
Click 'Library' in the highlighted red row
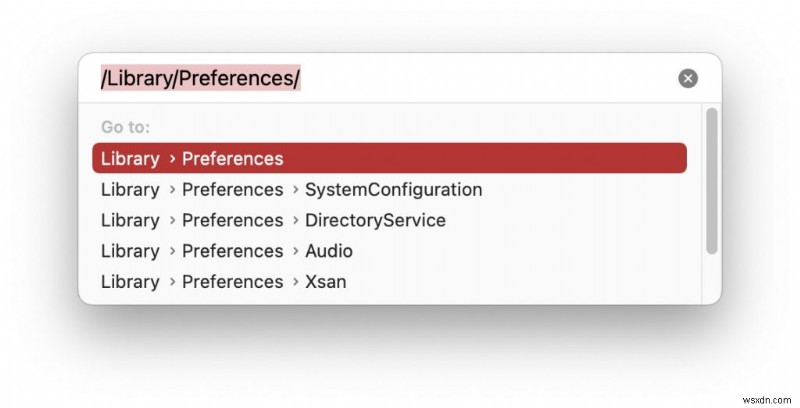[x=130, y=158]
